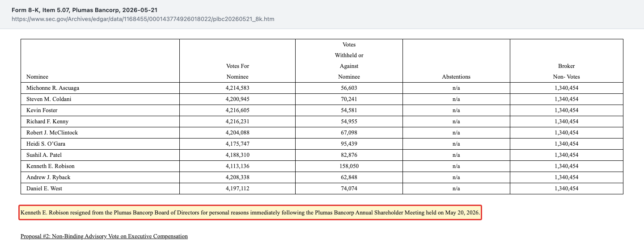Click the votes-for value 4,208,338
644x252 pixels.
pos(237,177)
